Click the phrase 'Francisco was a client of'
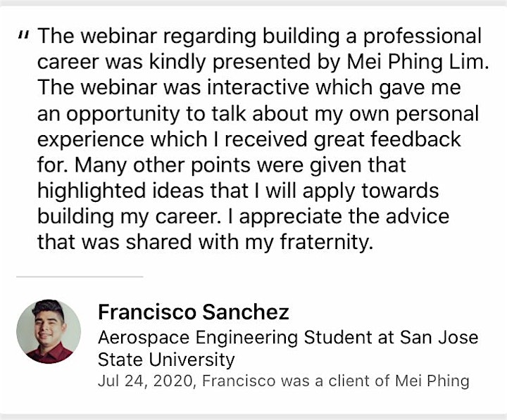 tap(296, 381)
